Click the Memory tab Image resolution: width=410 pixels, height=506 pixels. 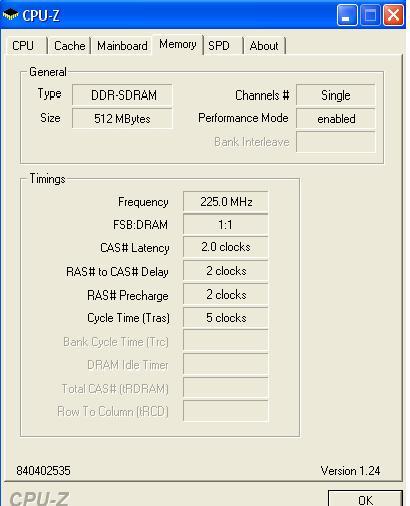tap(178, 44)
